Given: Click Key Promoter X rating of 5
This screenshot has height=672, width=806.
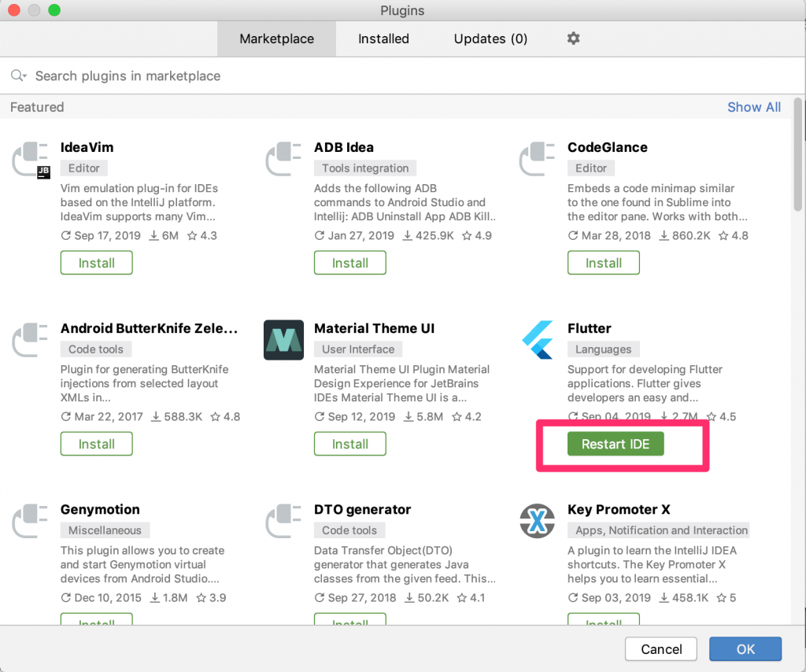Looking at the screenshot, I should pos(727,597).
